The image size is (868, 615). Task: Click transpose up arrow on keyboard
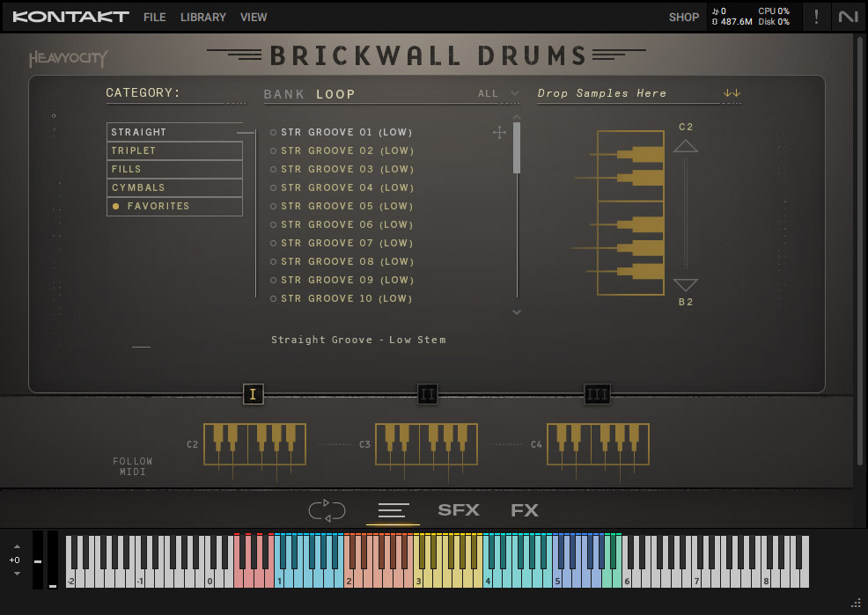point(17,546)
